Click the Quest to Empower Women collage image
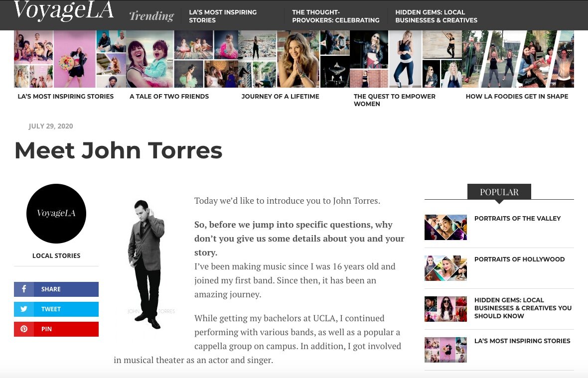Image resolution: width=588 pixels, height=378 pixels. coord(406,59)
